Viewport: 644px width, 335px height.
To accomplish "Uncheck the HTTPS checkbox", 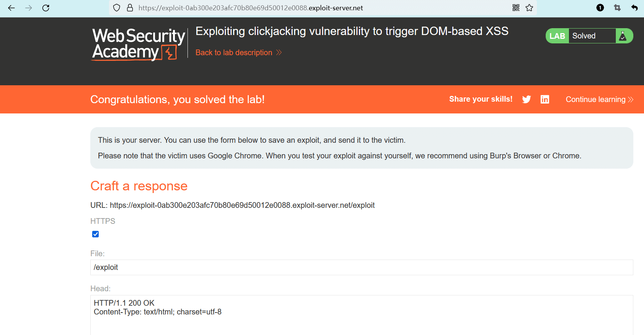I will (x=96, y=234).
